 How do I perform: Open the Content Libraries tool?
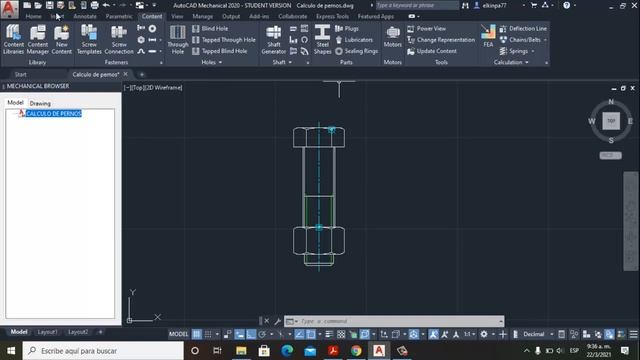13,39
